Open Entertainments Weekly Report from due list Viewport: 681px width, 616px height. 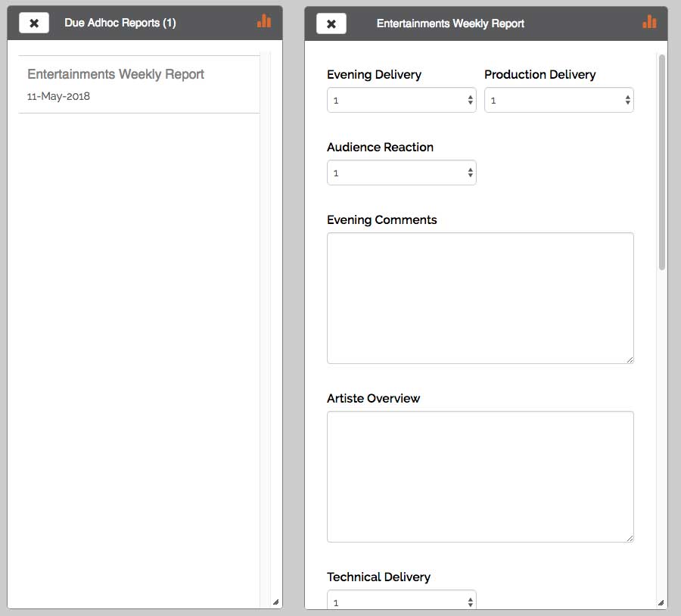116,74
